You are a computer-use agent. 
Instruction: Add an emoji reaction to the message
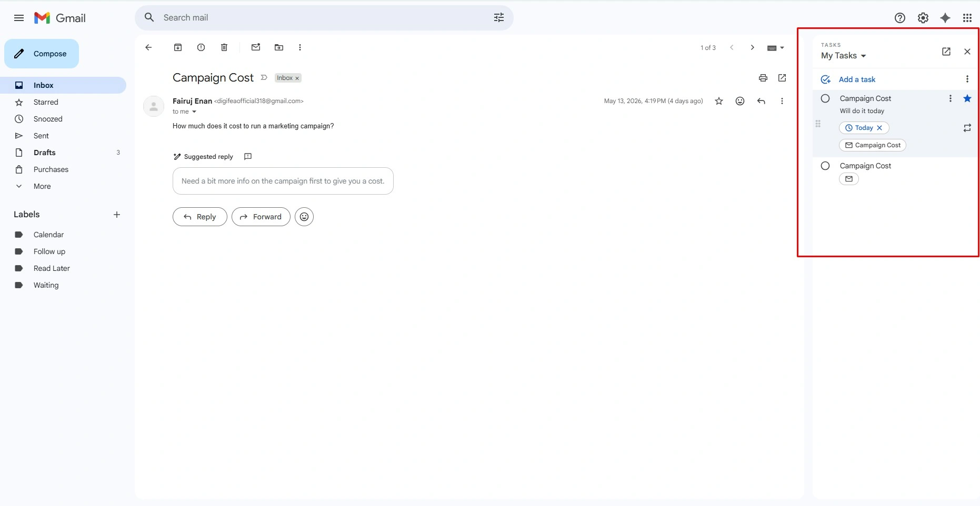tap(740, 101)
